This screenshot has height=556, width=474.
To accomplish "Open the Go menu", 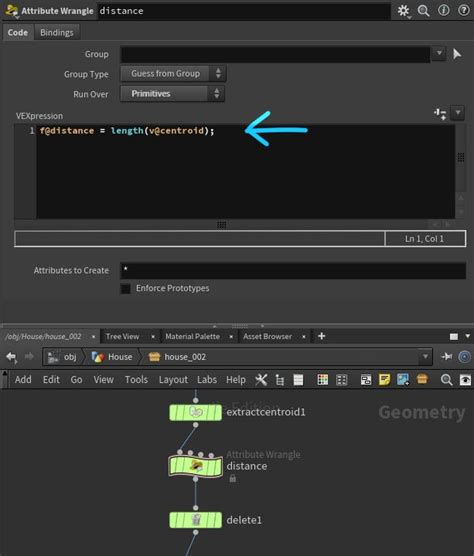I will coord(76,380).
